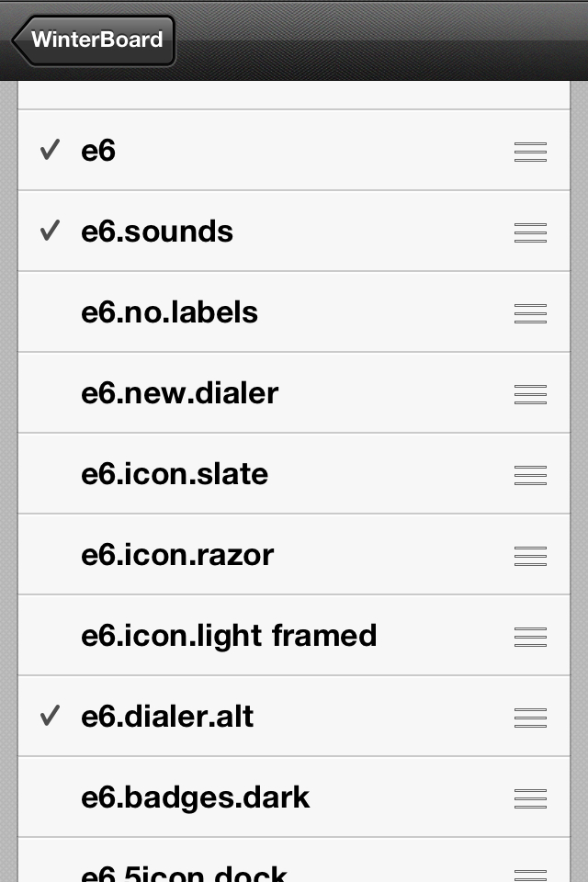Tap the reorder handle for e6.no.labels
This screenshot has width=588, height=882.
(530, 313)
